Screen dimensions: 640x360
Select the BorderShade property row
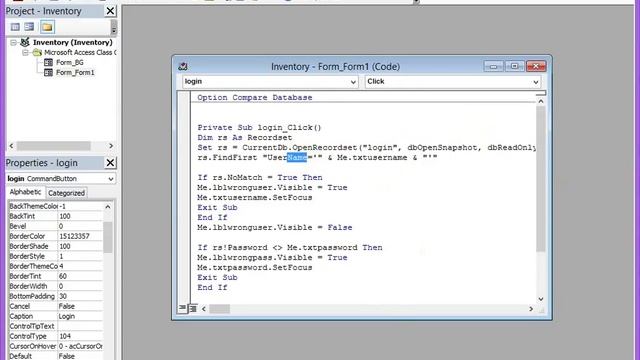coord(56,247)
